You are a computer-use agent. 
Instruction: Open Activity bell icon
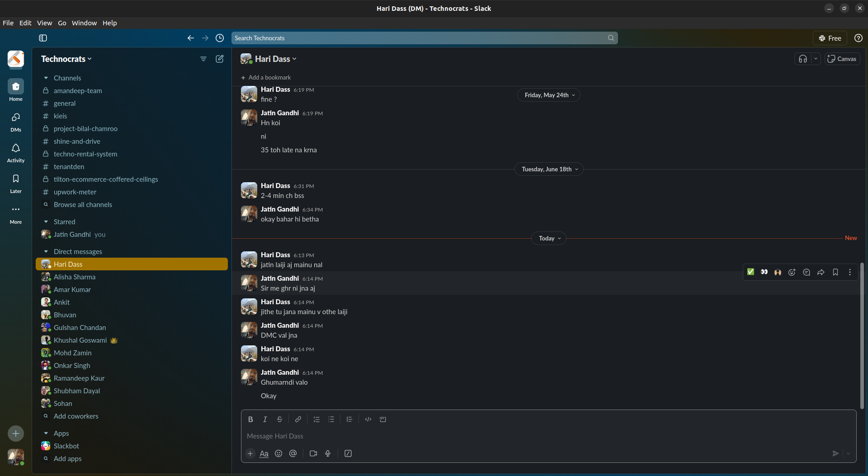(16, 152)
